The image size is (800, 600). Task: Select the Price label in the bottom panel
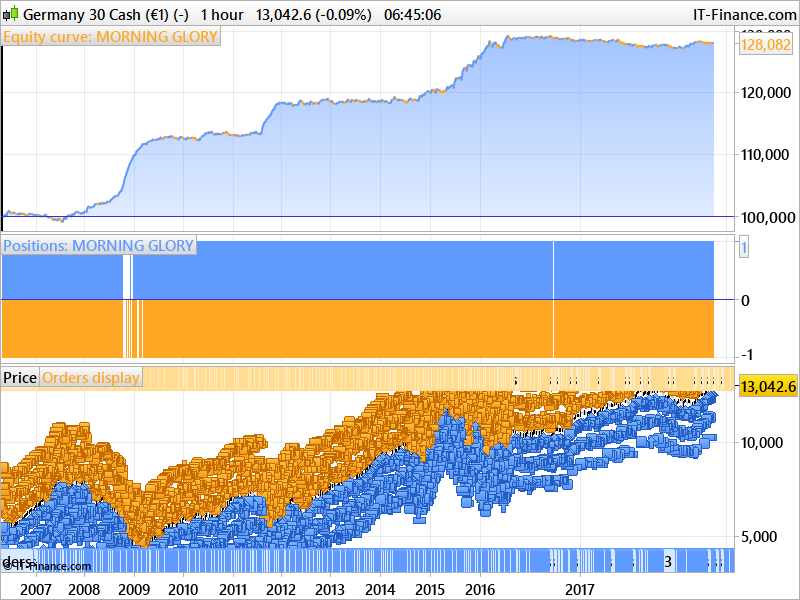[20, 378]
